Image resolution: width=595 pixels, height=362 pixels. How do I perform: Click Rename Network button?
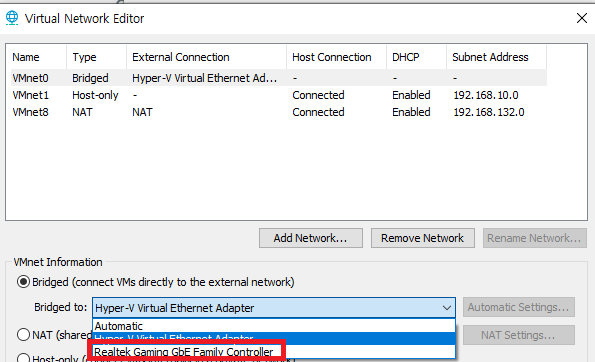pos(534,238)
